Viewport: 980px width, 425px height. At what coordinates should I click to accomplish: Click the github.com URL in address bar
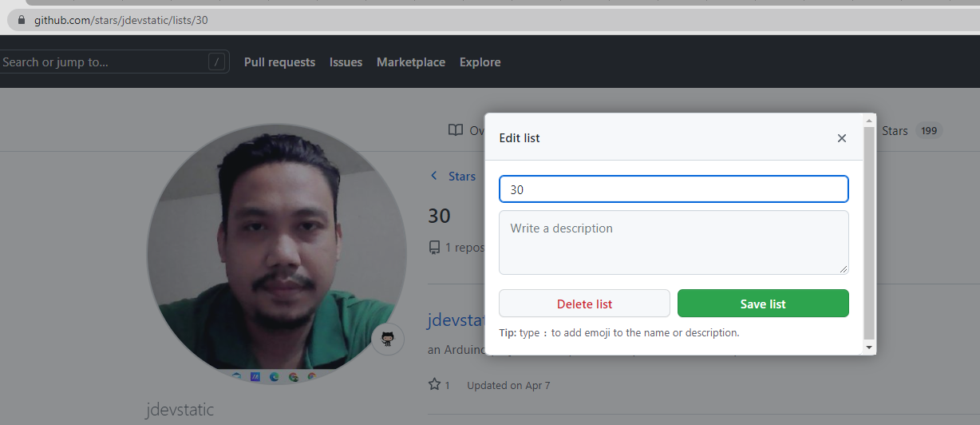coord(121,19)
